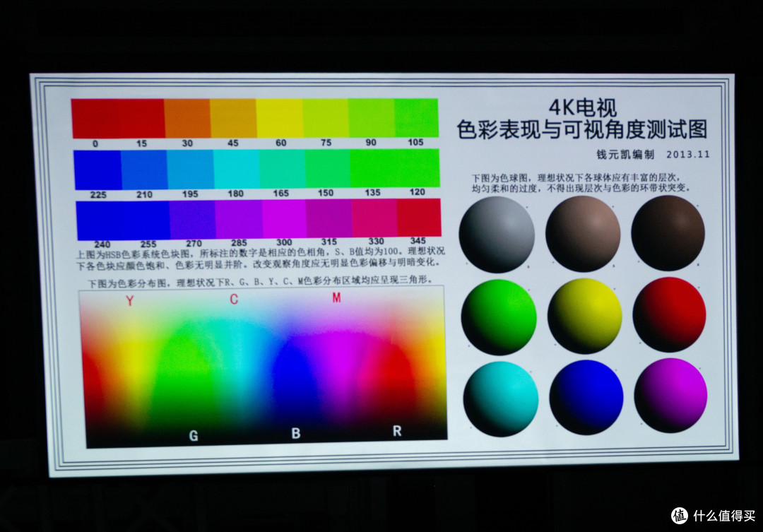The width and height of the screenshot is (763, 532).
Task: Click the lime hue block labeled 75
Action: tap(326, 118)
